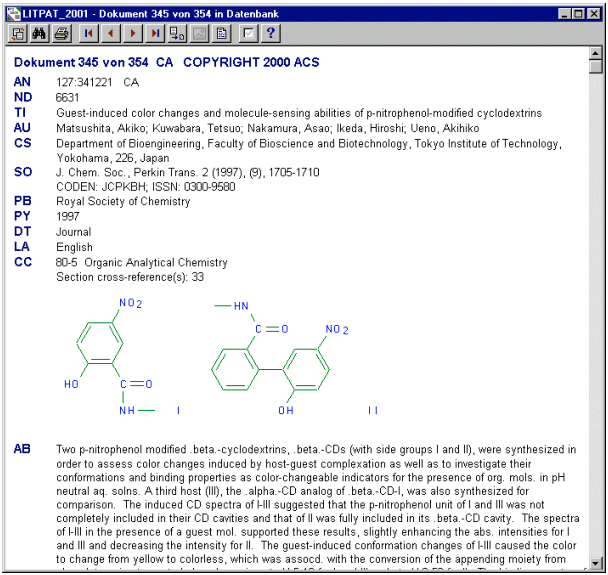Close the LITPAT_2001 document window
Screen dimensions: 608x575
(x=595, y=12)
